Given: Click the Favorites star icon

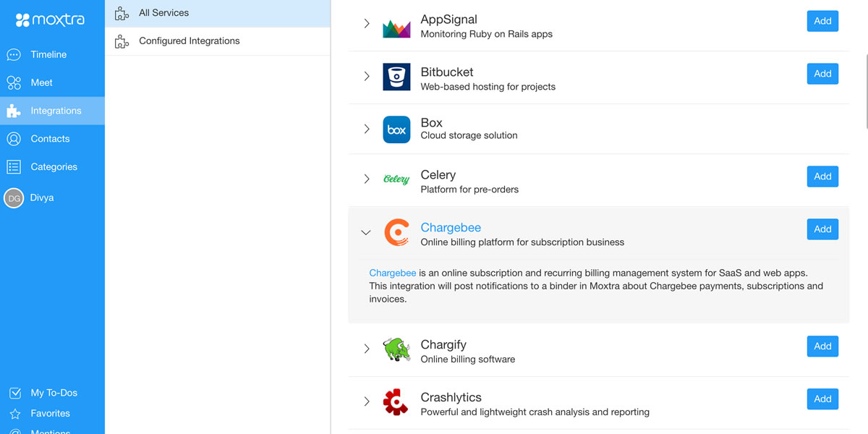Looking at the screenshot, I should click(x=14, y=414).
